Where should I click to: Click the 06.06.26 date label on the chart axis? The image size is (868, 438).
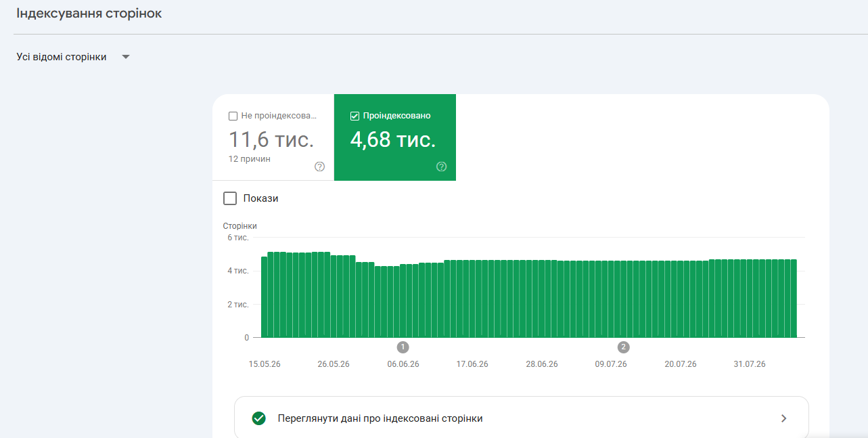click(403, 364)
